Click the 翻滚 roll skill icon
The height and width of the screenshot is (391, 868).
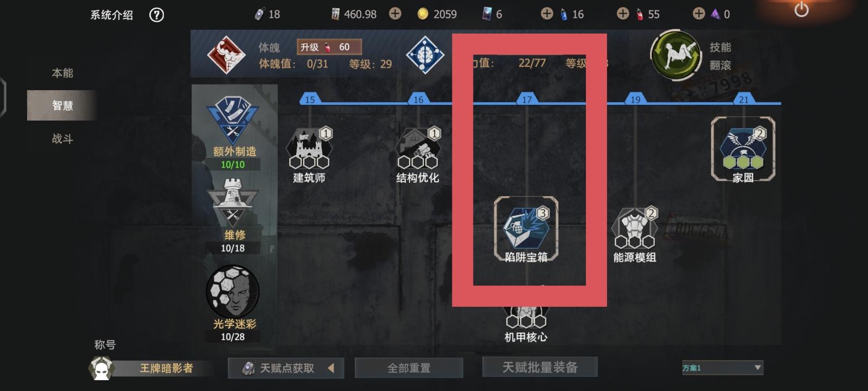pos(676,55)
